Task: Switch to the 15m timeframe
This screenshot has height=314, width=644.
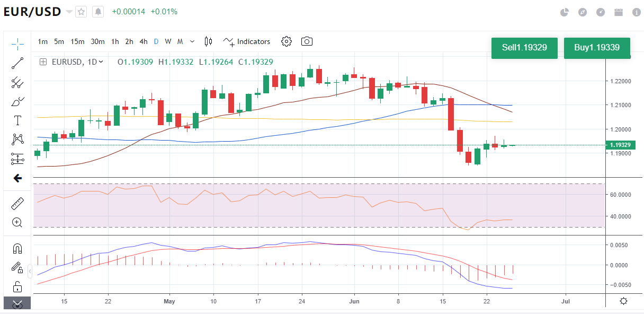Action: point(77,41)
